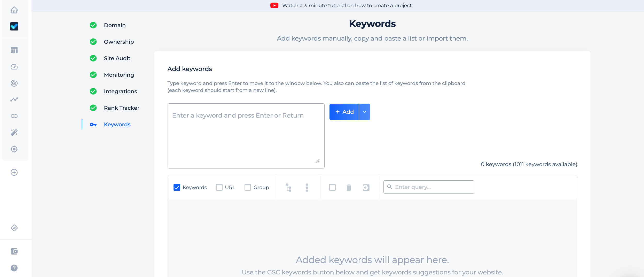Image resolution: width=644 pixels, height=277 pixels.
Task: Click the tree grouping icon in keyword toolbar
Action: (289, 188)
